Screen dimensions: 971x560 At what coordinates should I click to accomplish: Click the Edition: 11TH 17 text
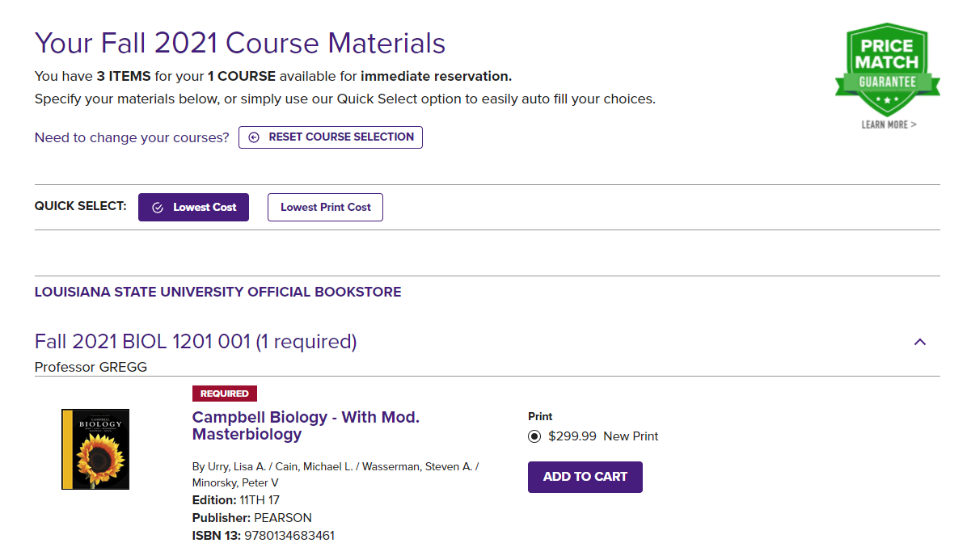236,500
